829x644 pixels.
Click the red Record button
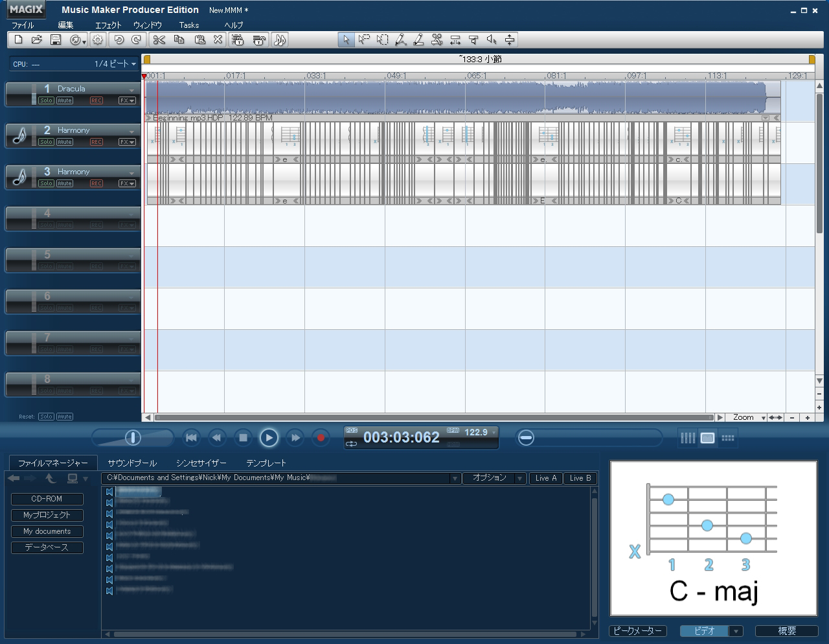[321, 438]
